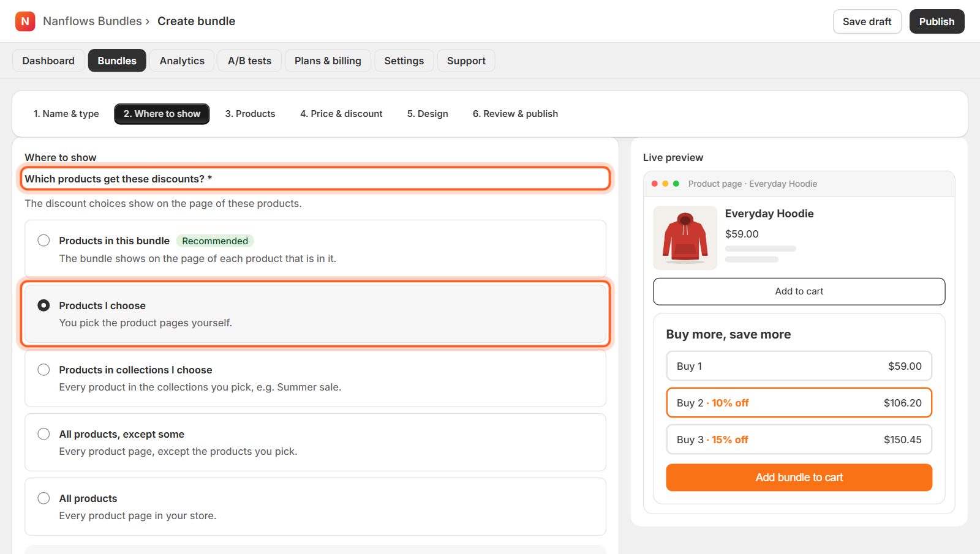980x554 pixels.
Task: Pick the 'All products, except some' radio
Action: (43, 434)
